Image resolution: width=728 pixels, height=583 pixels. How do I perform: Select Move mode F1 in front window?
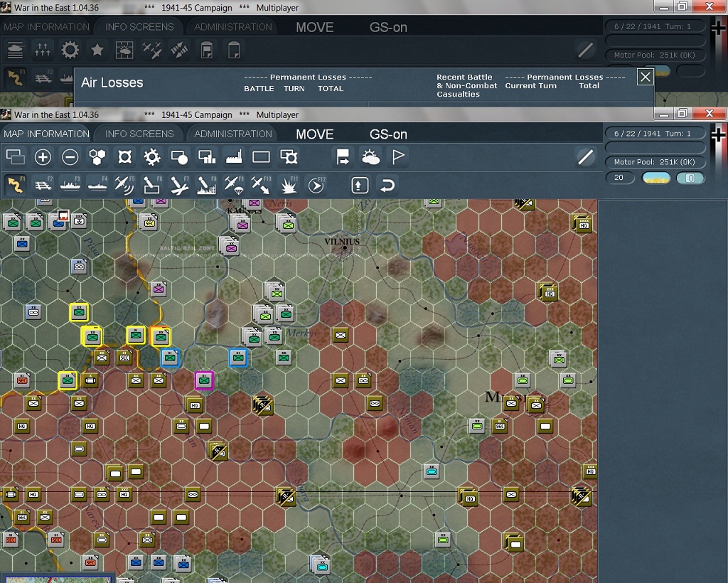[16, 185]
